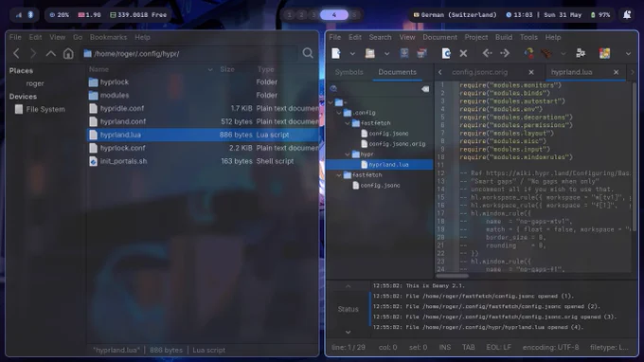Navigate back with Geany's left arrow
This screenshot has height=362, width=644.
(x=487, y=53)
